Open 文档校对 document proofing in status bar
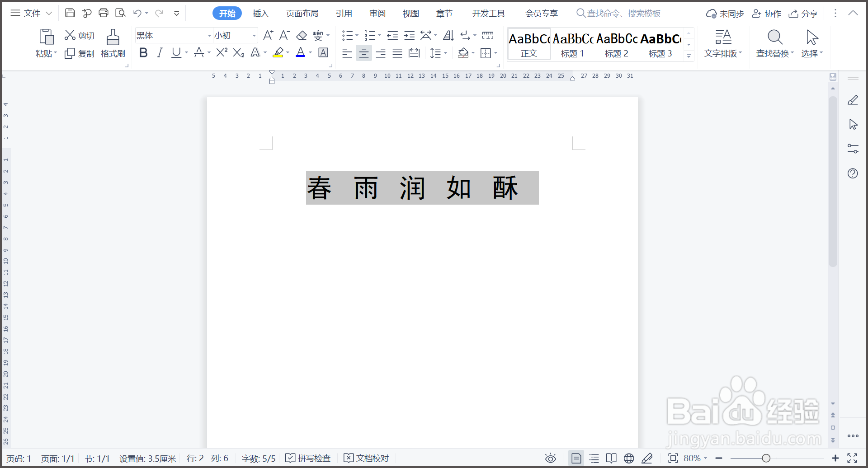868x468 pixels. tap(366, 458)
